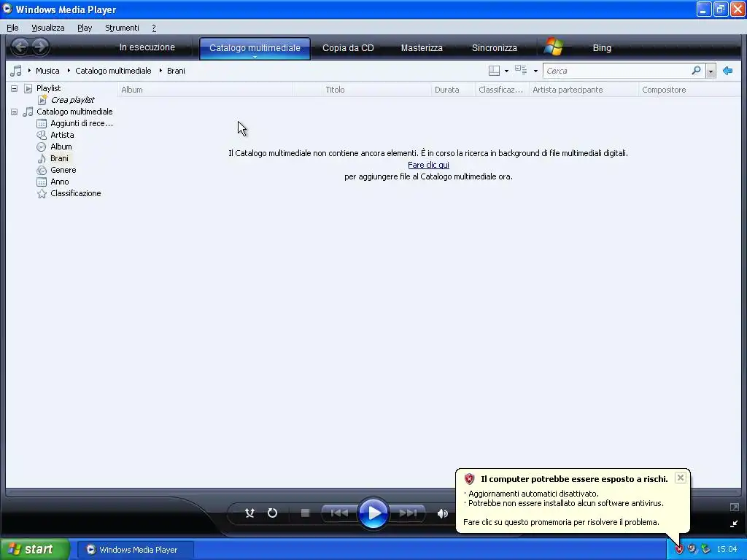Viewport: 747px width, 560px height.
Task: Select Aggiunti di recente in tree
Action: tap(82, 123)
